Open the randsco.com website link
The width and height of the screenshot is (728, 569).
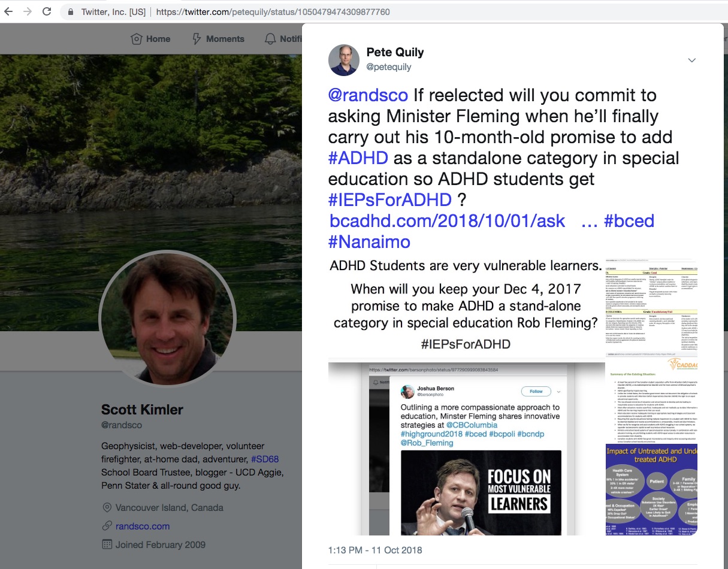coord(142,526)
